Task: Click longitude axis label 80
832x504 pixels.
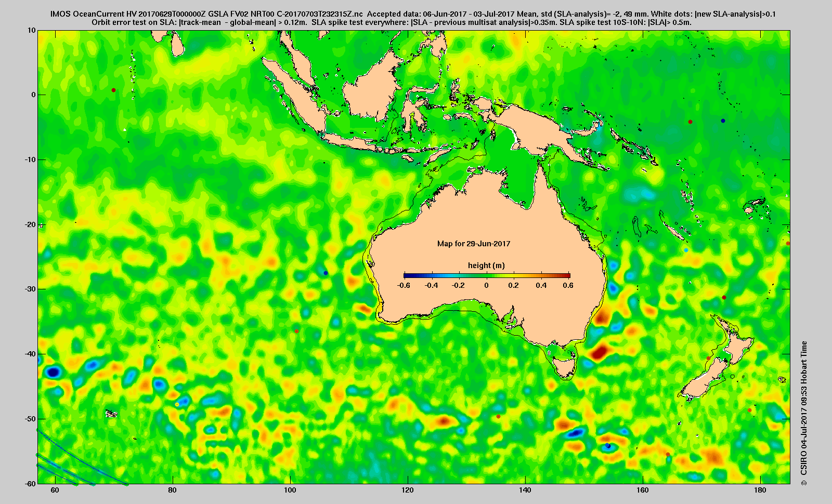Action: tap(172, 490)
